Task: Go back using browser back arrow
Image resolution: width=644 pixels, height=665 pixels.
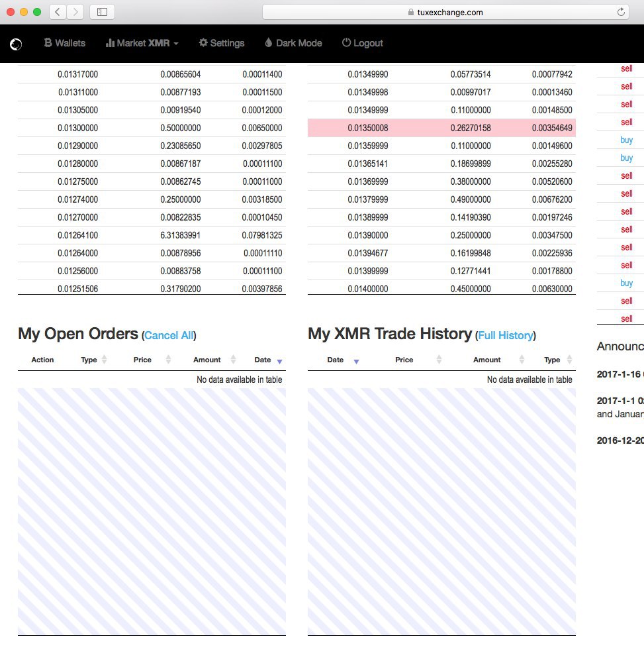Action: [x=58, y=12]
